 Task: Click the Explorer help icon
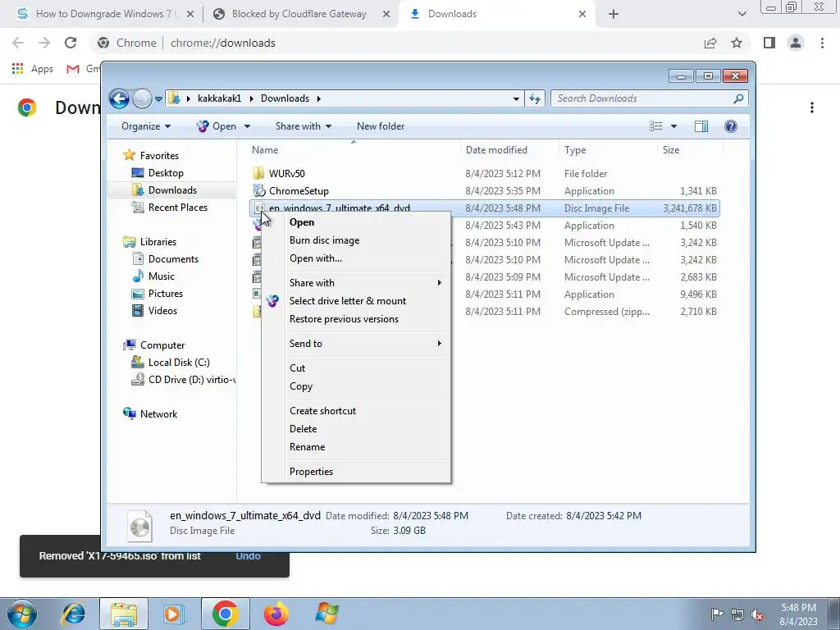tap(731, 126)
